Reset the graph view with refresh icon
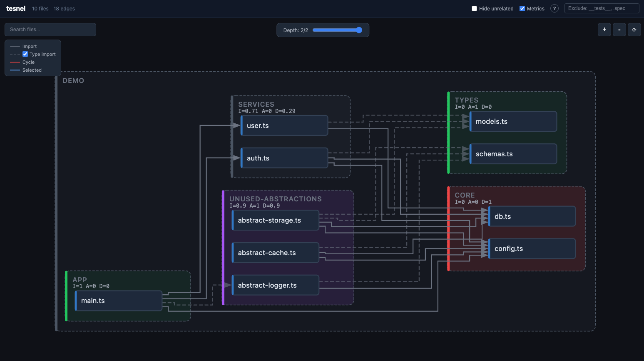Image resolution: width=644 pixels, height=361 pixels. coord(634,30)
